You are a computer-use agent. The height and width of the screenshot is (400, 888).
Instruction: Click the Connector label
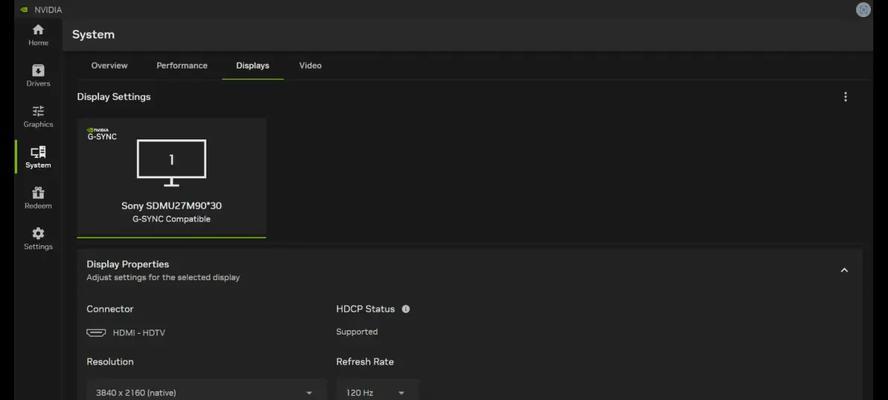tap(110, 309)
